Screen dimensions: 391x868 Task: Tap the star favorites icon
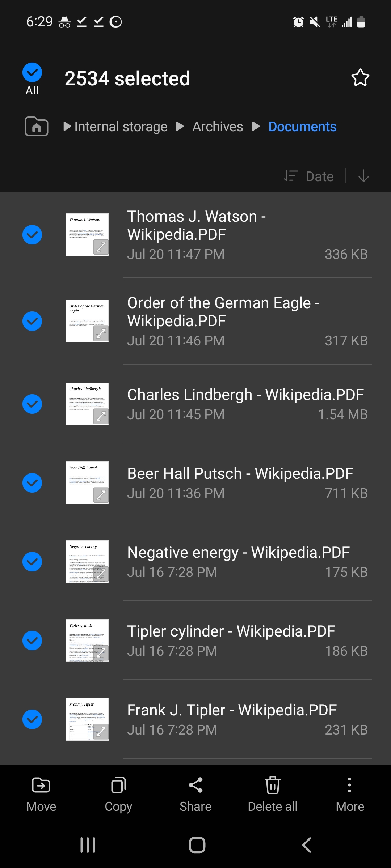pos(360,78)
